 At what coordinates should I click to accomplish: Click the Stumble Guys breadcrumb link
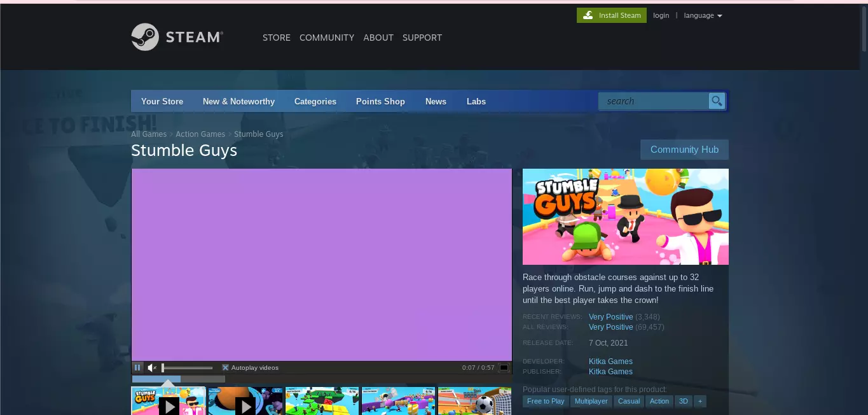tap(259, 134)
